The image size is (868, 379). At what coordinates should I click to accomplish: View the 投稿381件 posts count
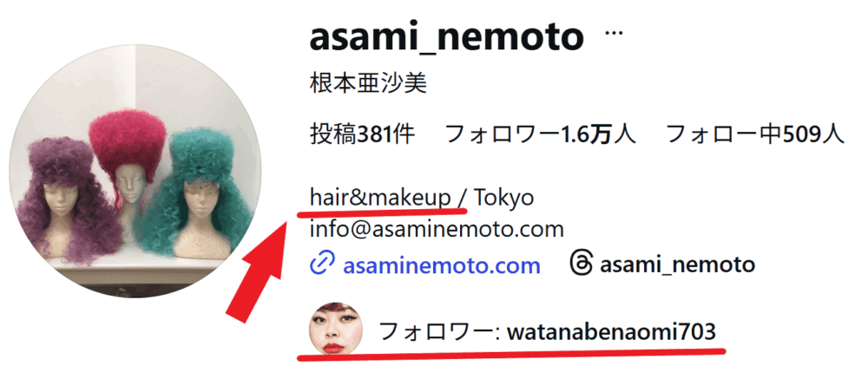click(362, 134)
